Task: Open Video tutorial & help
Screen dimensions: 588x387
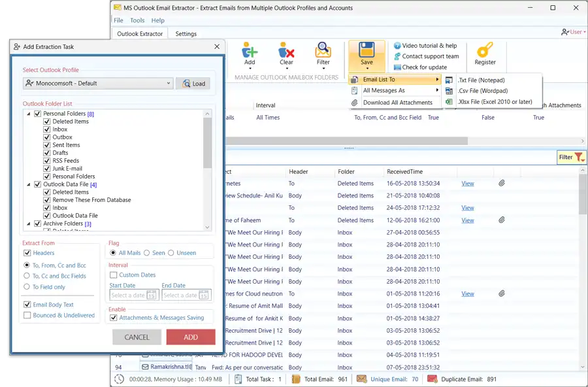Action: pos(425,45)
